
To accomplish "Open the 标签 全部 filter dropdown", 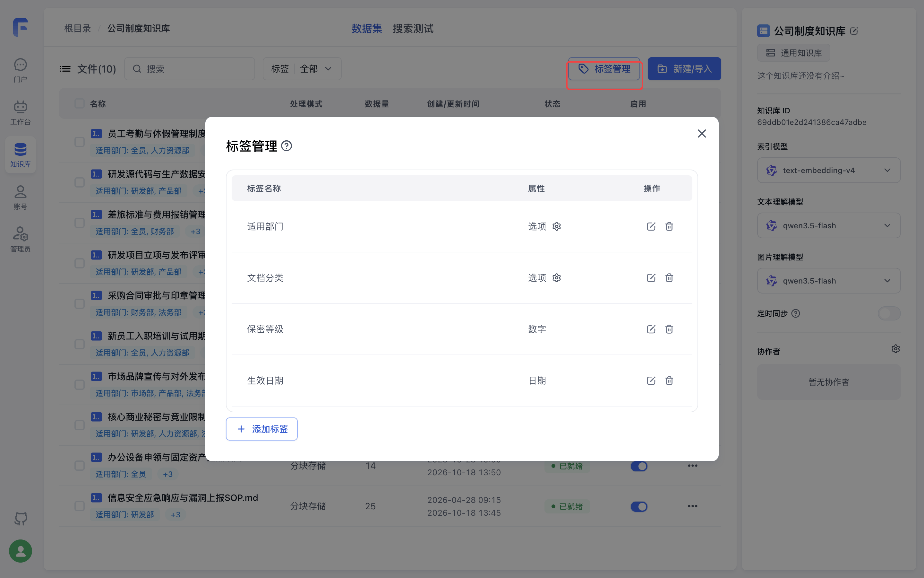I will pyautogui.click(x=302, y=69).
